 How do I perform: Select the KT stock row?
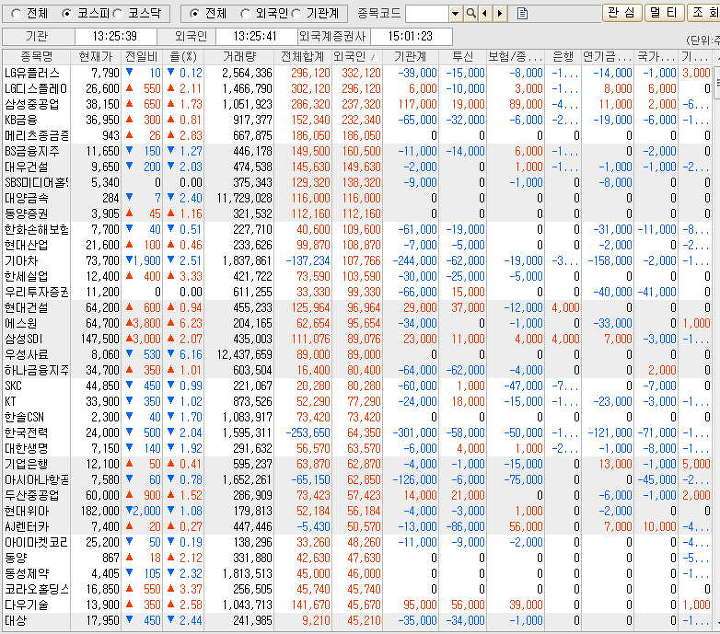[x=358, y=401]
